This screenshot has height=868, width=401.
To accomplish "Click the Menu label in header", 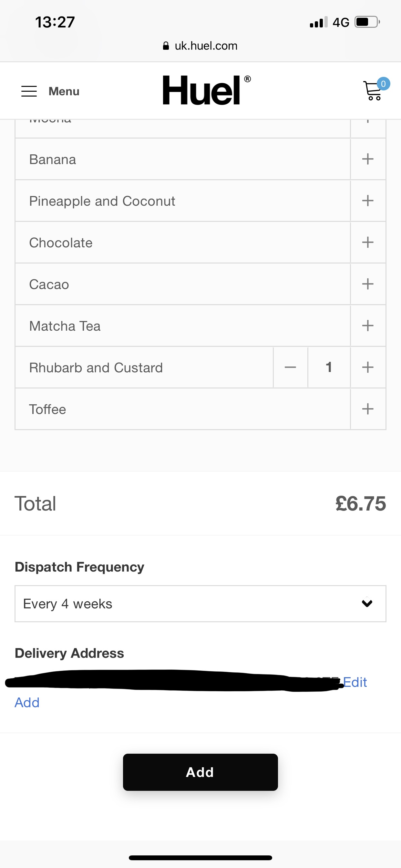I will pyautogui.click(x=64, y=91).
